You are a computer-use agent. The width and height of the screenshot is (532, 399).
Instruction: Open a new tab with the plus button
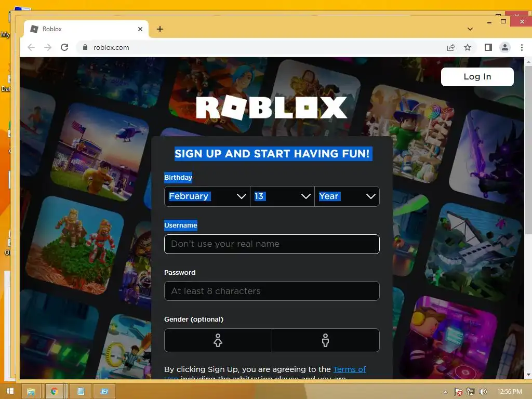point(160,29)
